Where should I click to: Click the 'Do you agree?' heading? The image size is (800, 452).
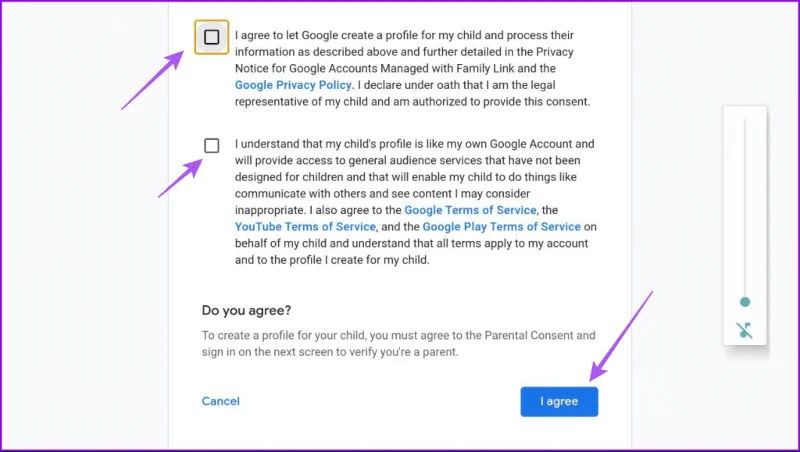pos(246,310)
